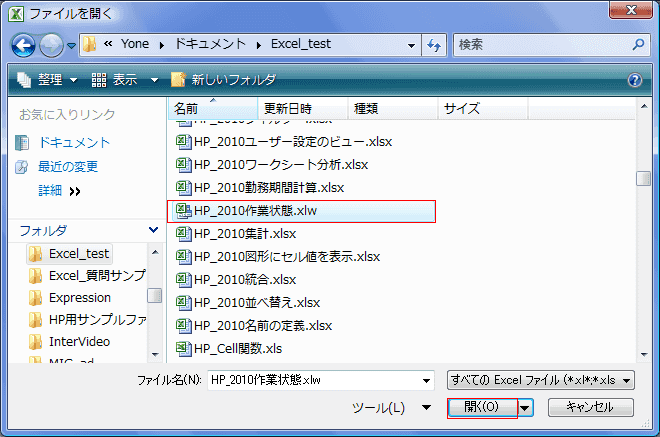The width and height of the screenshot is (660, 437).
Task: Select InterVideo folder in tree
Action: coord(69,341)
